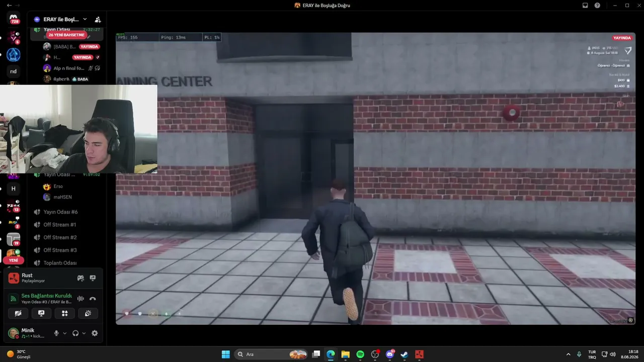This screenshot has width=644, height=362.
Task: Deafen audio with the headphone icon
Action: point(75,333)
